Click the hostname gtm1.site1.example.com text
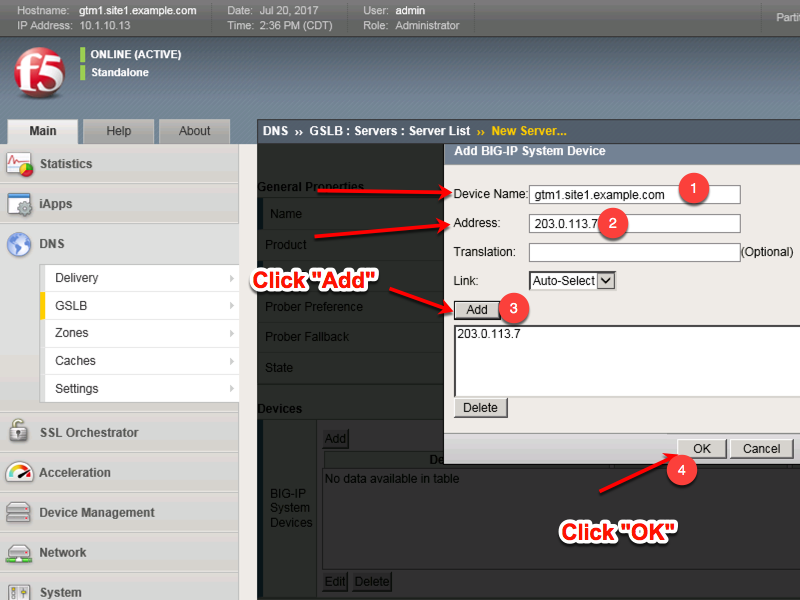The image size is (800, 600). click(138, 10)
